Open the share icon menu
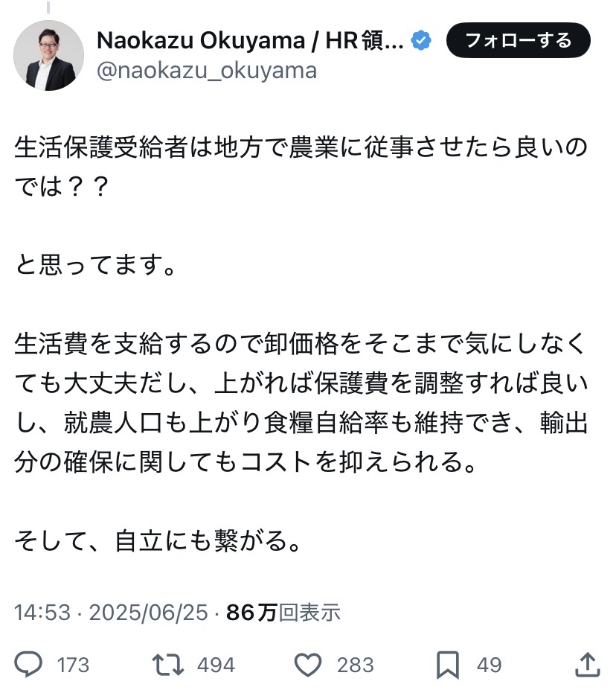Screen dimensions: 616x693 pos(587,664)
